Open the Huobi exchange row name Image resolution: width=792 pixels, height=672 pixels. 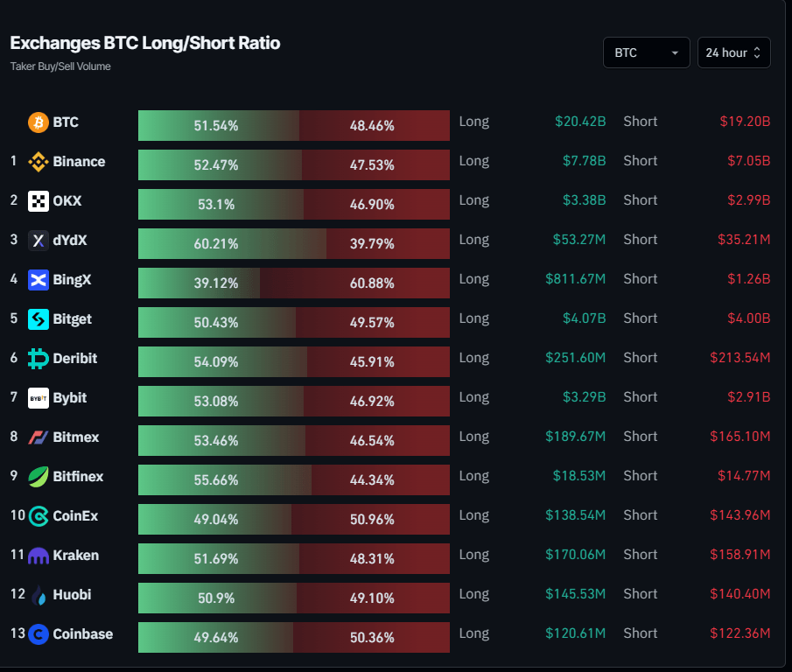72,595
